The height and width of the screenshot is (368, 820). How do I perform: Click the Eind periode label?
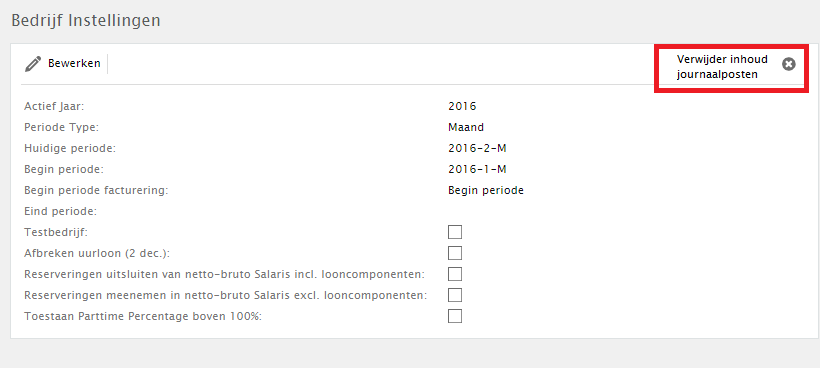click(61, 211)
